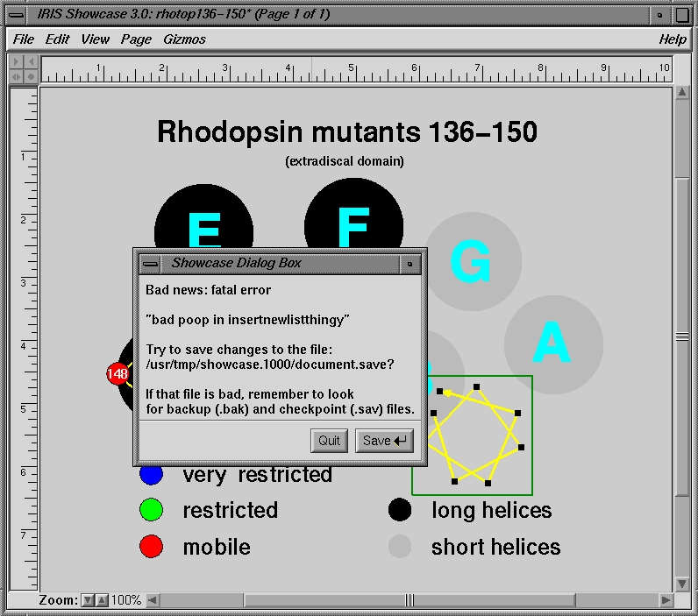Click the main window minimize dot button

(x=659, y=15)
